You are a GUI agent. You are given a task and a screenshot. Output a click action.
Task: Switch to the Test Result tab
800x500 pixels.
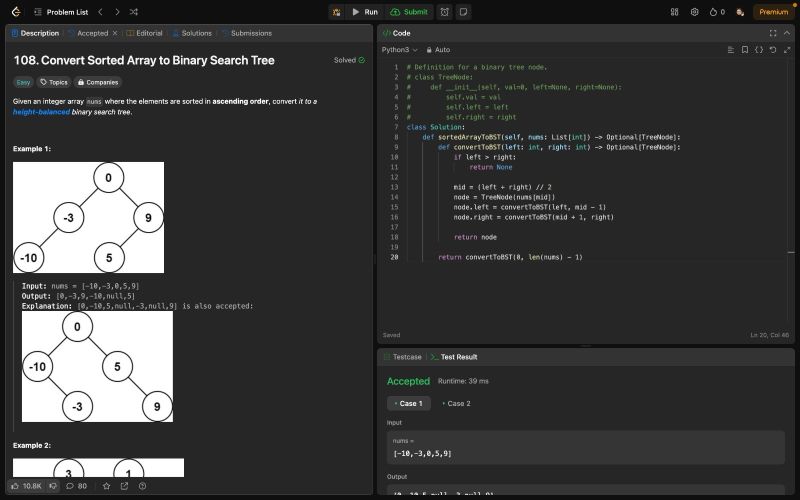click(454, 357)
